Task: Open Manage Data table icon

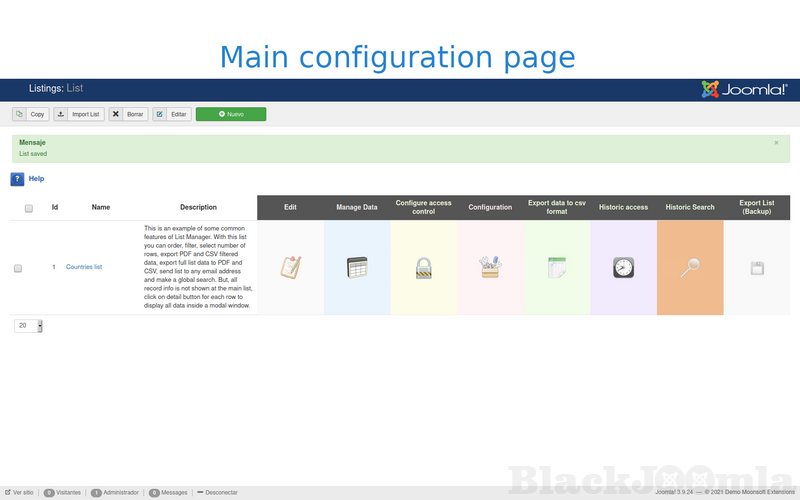Action: [357, 267]
